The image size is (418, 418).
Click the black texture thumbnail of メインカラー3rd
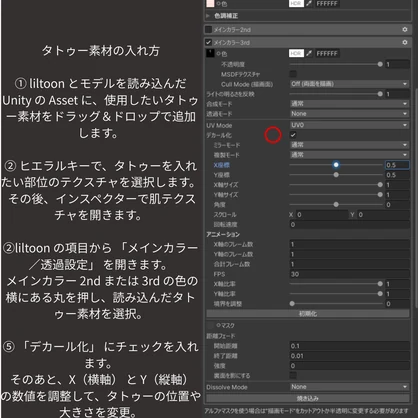[x=210, y=53]
